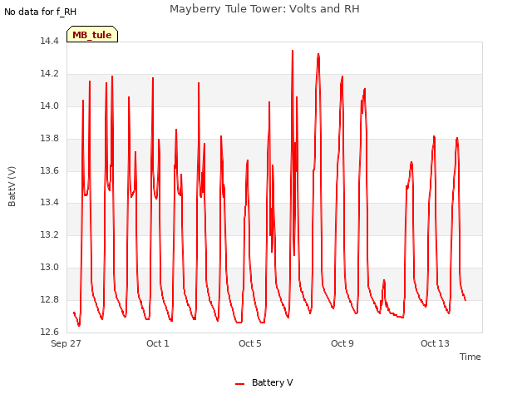The width and height of the screenshot is (532, 399).
Task: Click the 13.4 y-axis tick label
Action: 49,203
